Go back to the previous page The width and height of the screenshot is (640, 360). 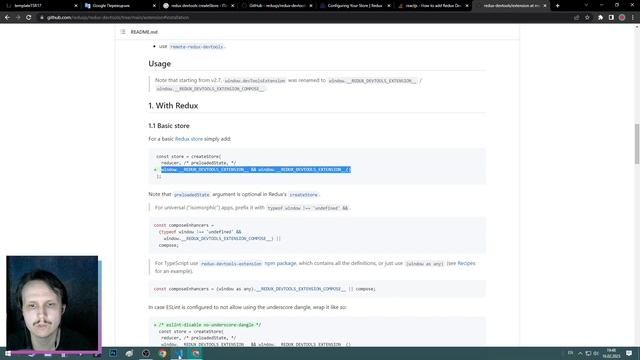coord(7,18)
